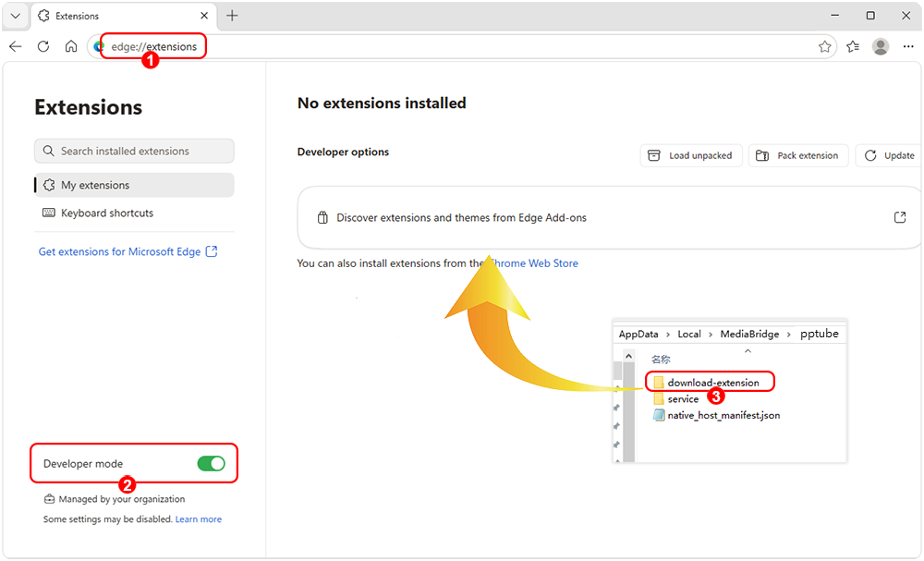The image size is (924, 561).
Task: Go to the Home page icon
Action: pos(71,46)
